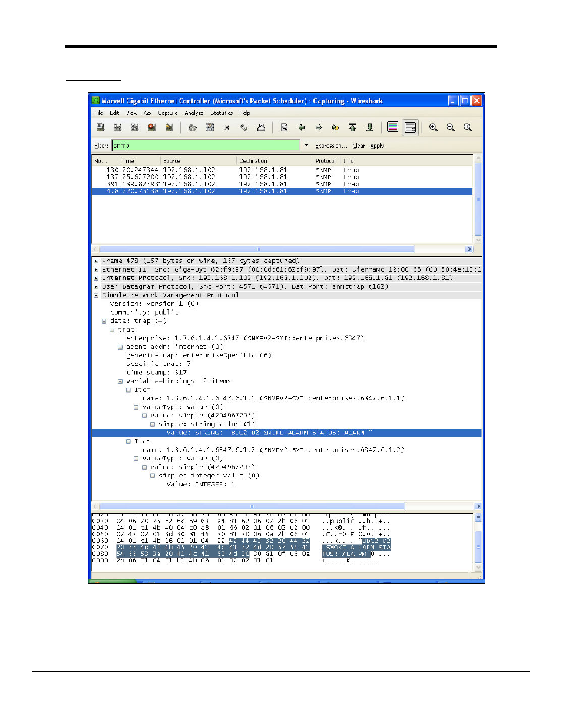Click the Go To Packet icon
The image size is (562, 728).
pyautogui.click(x=336, y=127)
